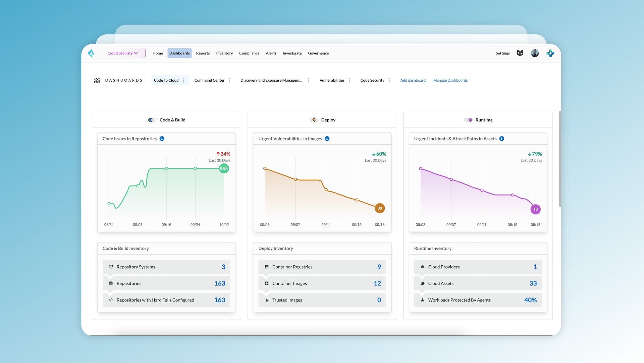Screen dimensions: 644x363
Task: Click the Code To Cloud dashboard tab
Action: tap(166, 80)
